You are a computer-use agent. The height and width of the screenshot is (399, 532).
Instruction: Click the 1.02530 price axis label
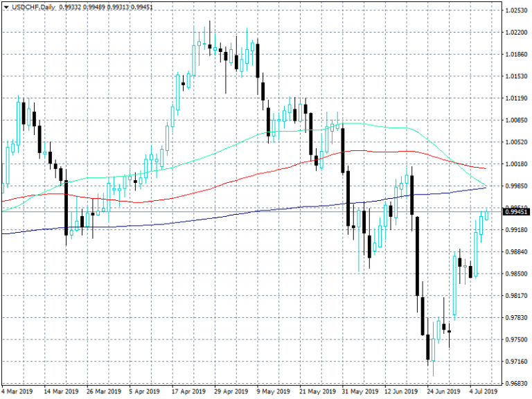pos(517,10)
